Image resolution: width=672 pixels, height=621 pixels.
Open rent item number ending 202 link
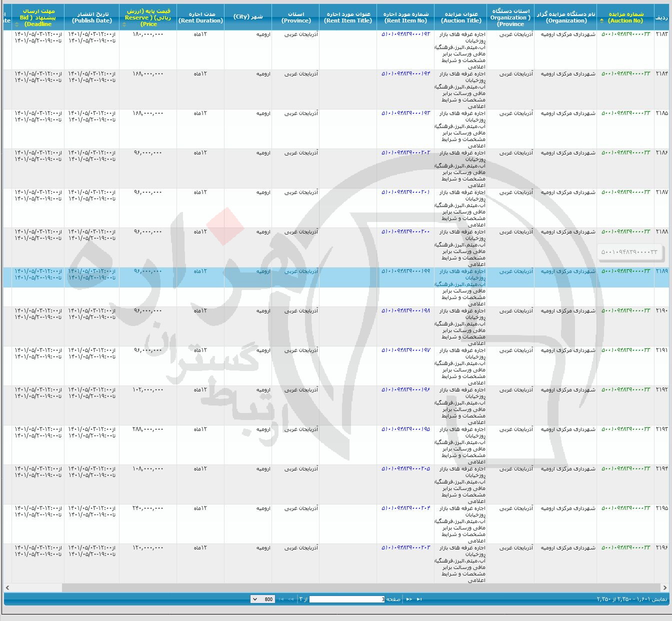[x=405, y=153]
